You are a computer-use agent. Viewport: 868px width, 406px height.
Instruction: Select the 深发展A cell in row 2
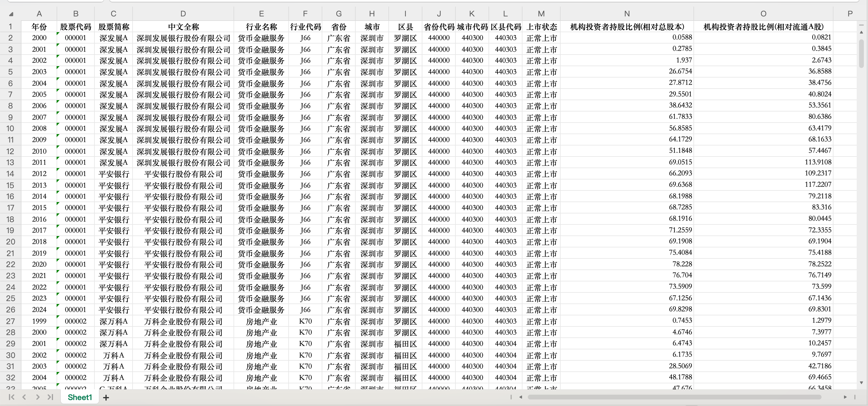(113, 38)
